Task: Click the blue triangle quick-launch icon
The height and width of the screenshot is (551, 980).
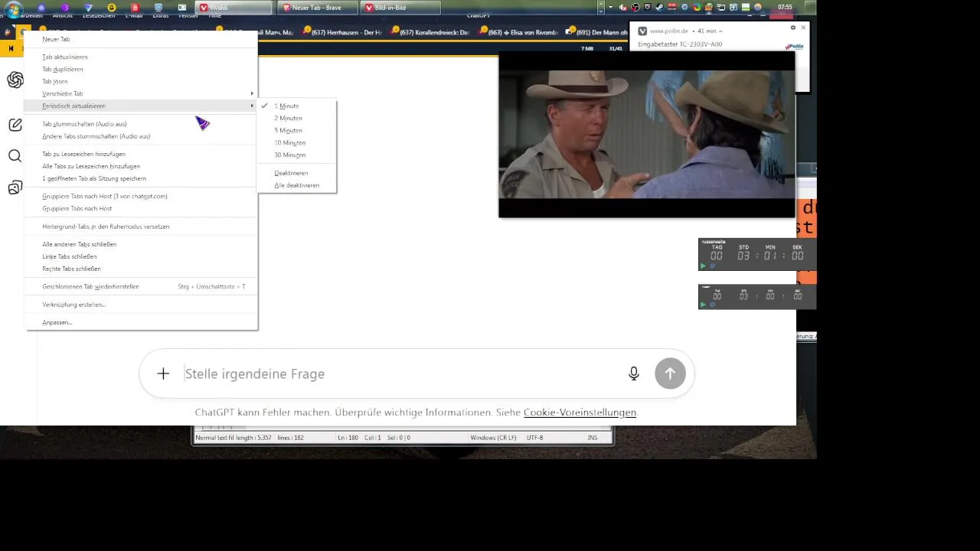Action: click(x=88, y=7)
